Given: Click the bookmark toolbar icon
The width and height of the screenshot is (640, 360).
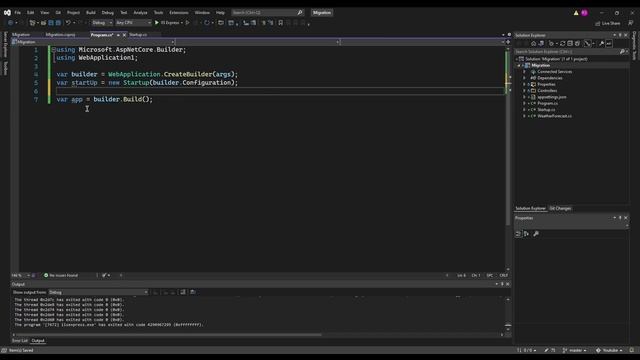Looking at the screenshot, I should (280, 23).
